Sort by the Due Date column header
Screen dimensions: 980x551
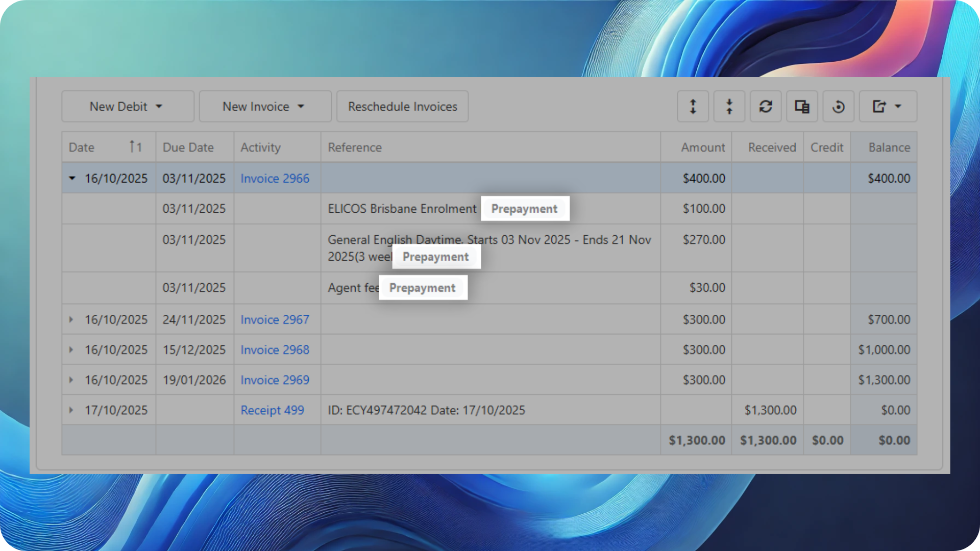point(188,147)
